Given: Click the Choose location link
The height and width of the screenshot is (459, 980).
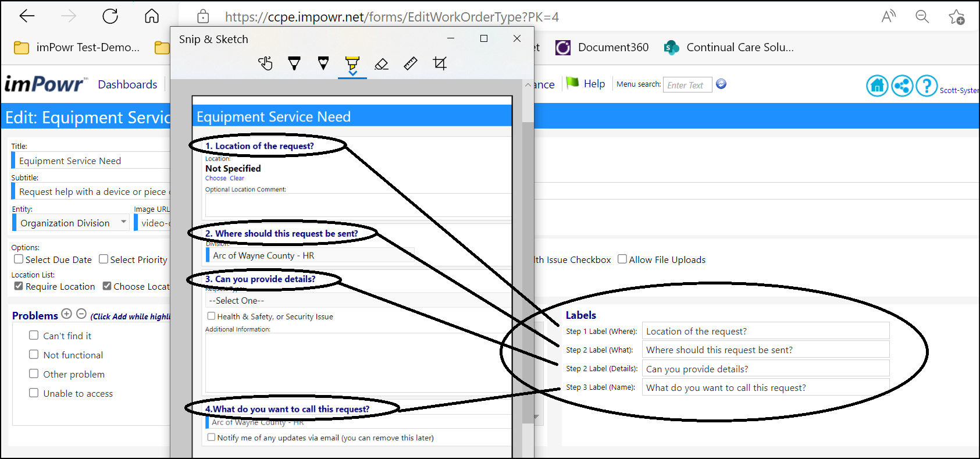Looking at the screenshot, I should pyautogui.click(x=216, y=178).
